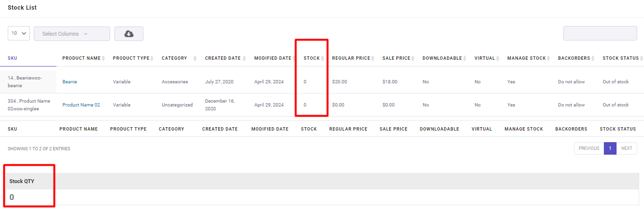
Task: Focus the table search input field
Action: tap(600, 33)
